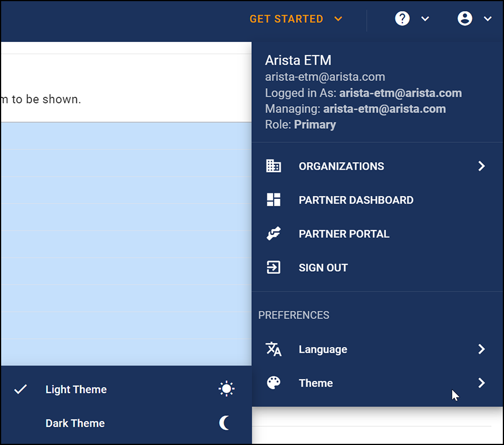Click the moon icon beside Dark Theme
The width and height of the screenshot is (504, 445).
[x=226, y=422]
